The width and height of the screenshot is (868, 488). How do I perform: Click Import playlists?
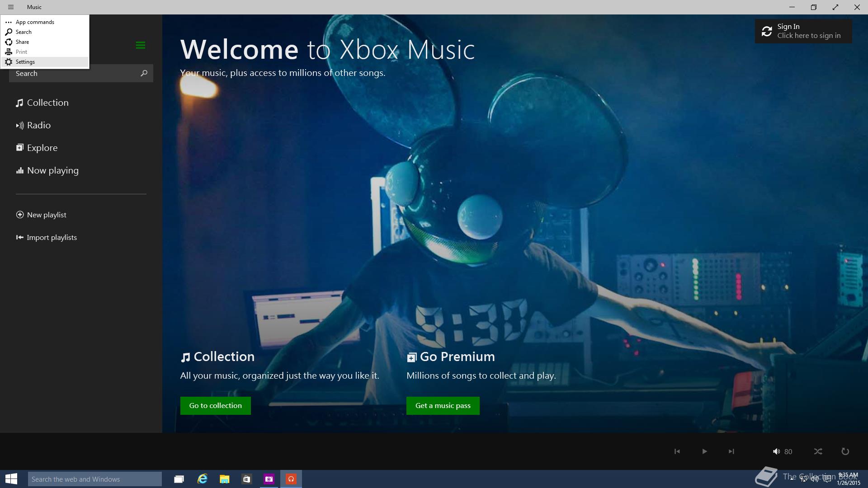47,237
